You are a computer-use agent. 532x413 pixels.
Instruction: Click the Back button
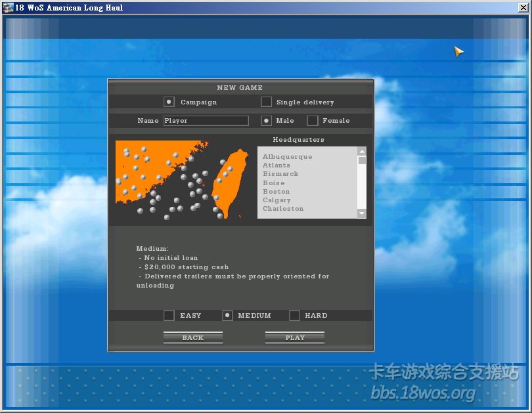[193, 337]
